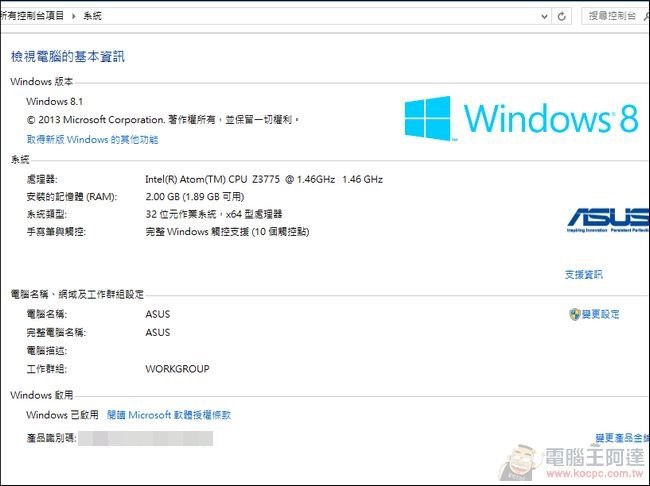The height and width of the screenshot is (486, 650).
Task: Click the search magnifier icon
Action: (x=646, y=16)
